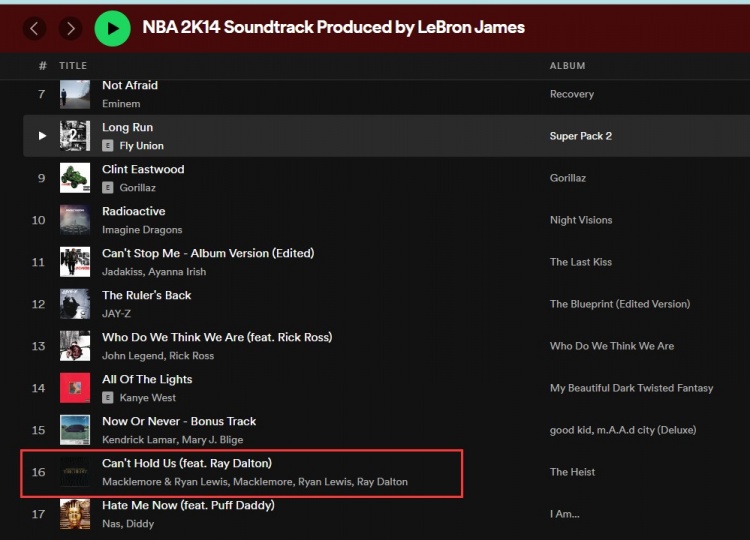Select Now Or Never - Bonus Track title
The image size is (750, 540).
tap(179, 421)
